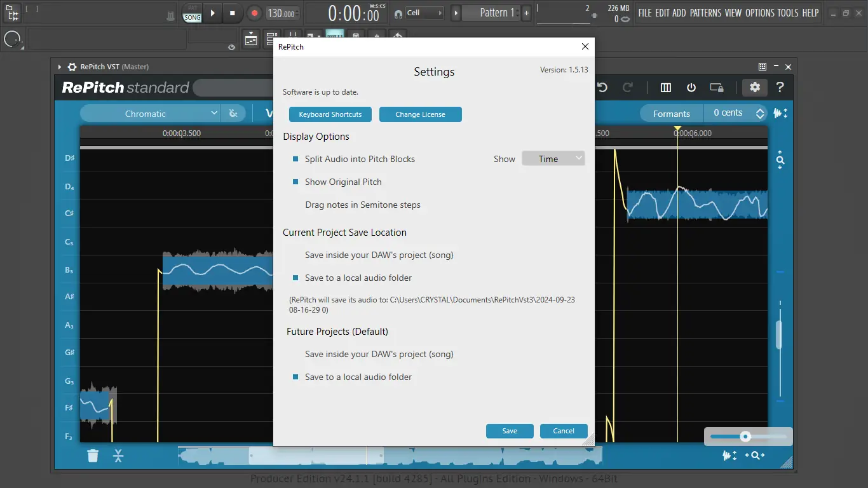
Task: Click the Keyboard Shortcuts button
Action: pos(330,114)
